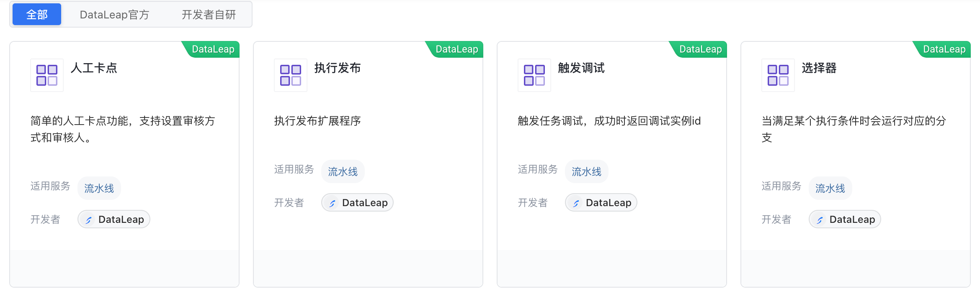Click DataLeap logo icon in 人工卡点 developer chip

[89, 220]
